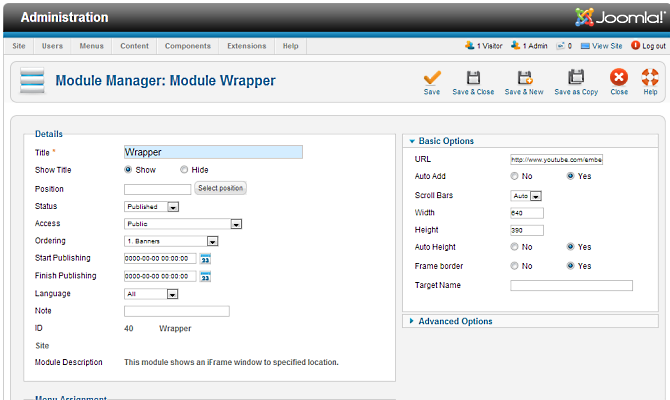The width and height of the screenshot is (670, 400).
Task: Select Hide for Show Title
Action: [x=184, y=170]
